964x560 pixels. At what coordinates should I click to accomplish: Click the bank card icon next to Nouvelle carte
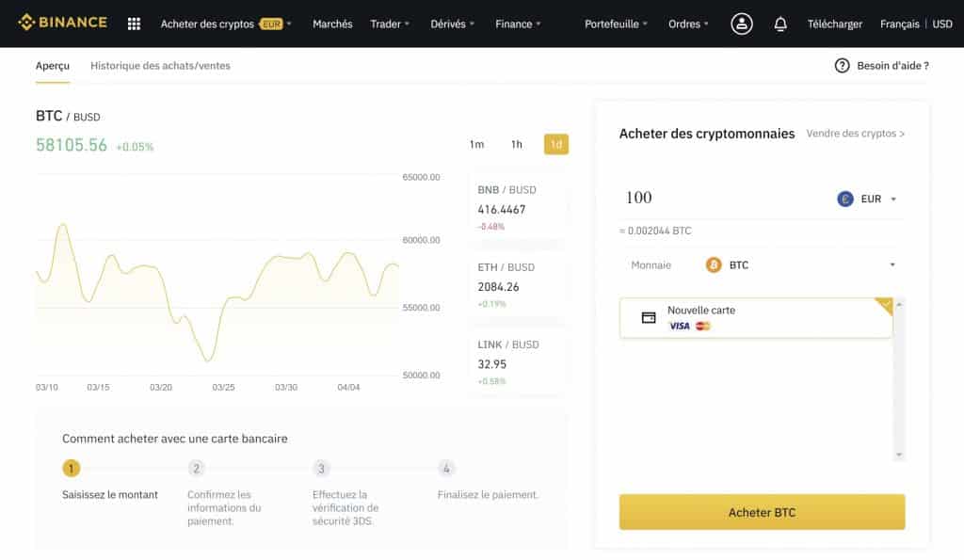coord(648,317)
